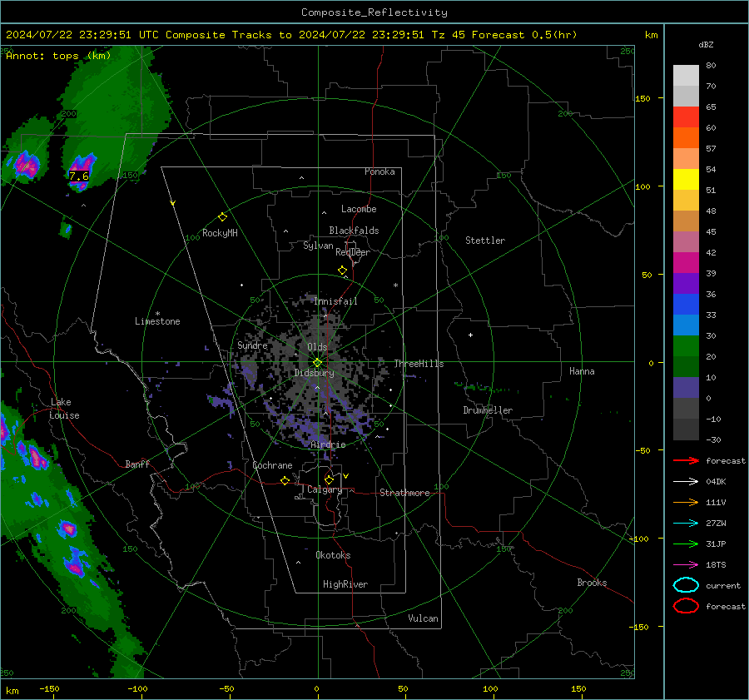Image resolution: width=749 pixels, height=700 pixels.
Task: Pick the light blue 33 dBZ swatch
Action: [686, 325]
